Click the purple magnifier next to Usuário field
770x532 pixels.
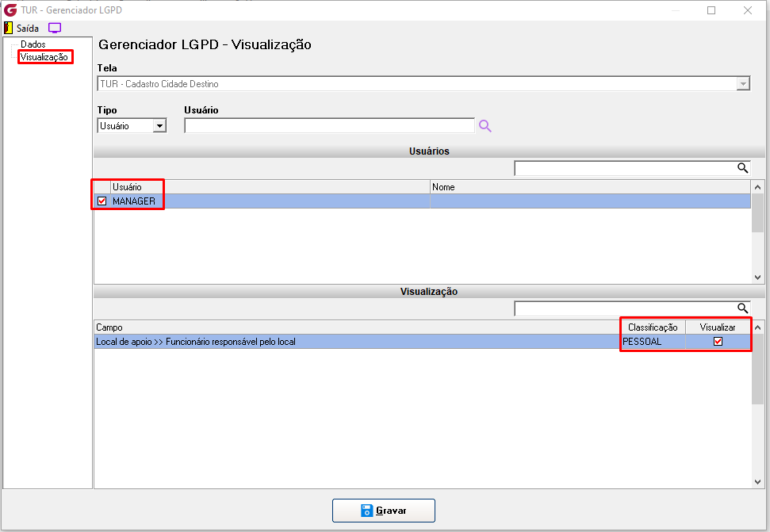click(x=485, y=126)
